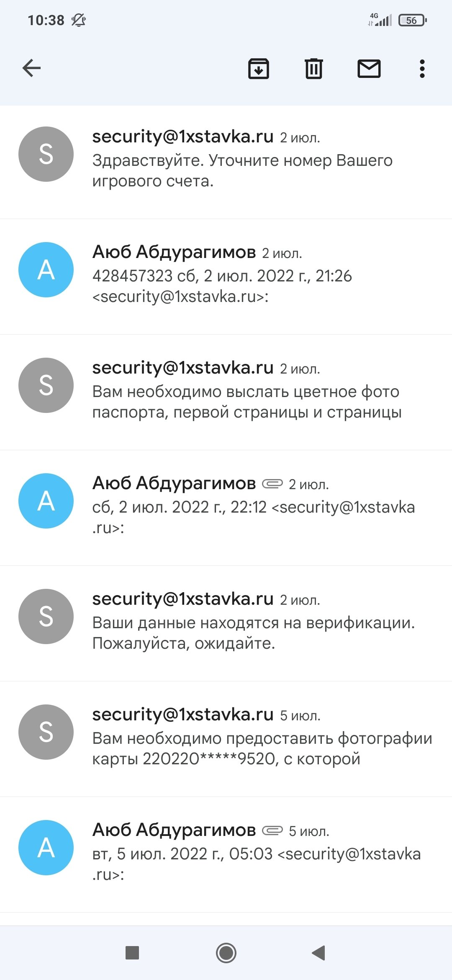Open message requesting photos of card 220220*****9520

(262, 748)
